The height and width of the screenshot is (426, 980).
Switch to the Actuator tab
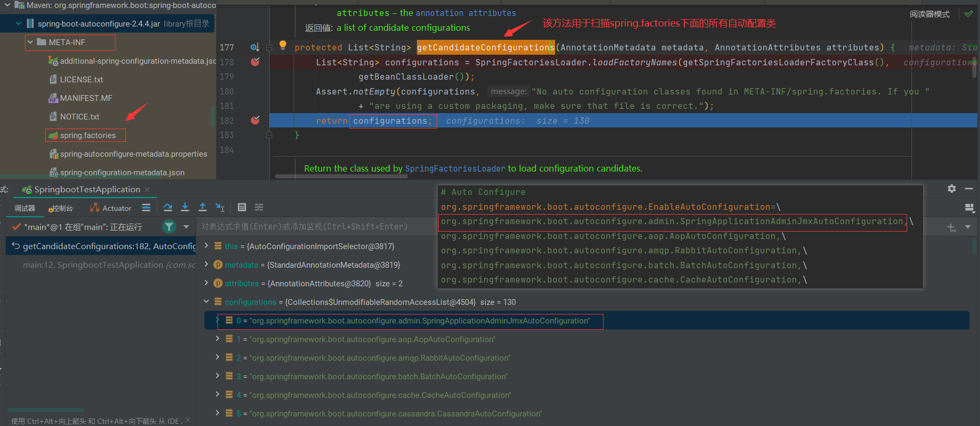click(111, 208)
